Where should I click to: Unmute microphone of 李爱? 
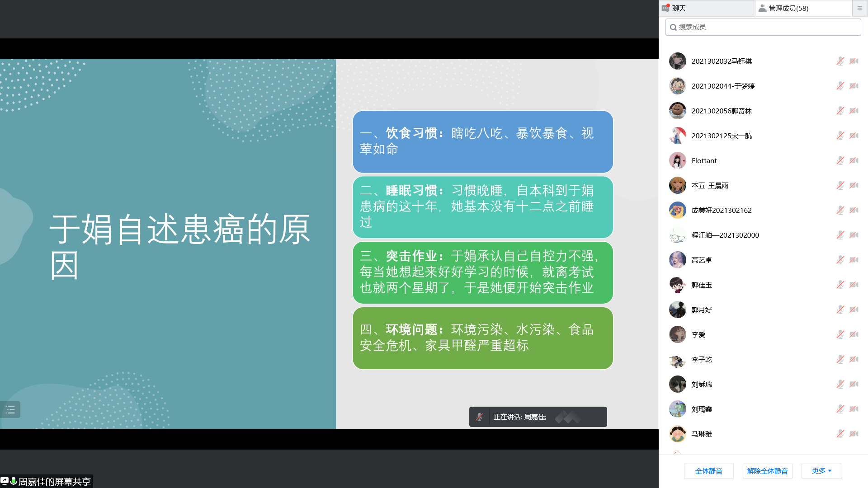point(840,334)
